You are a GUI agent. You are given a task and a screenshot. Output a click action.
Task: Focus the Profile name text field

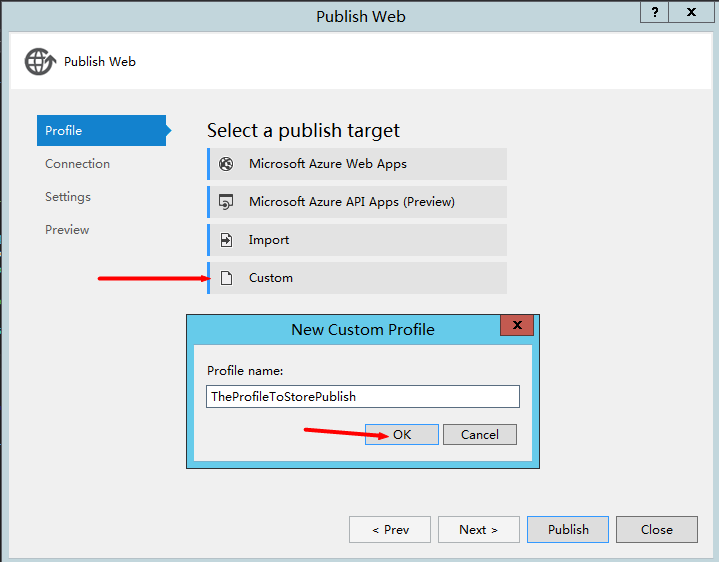pyautogui.click(x=363, y=397)
